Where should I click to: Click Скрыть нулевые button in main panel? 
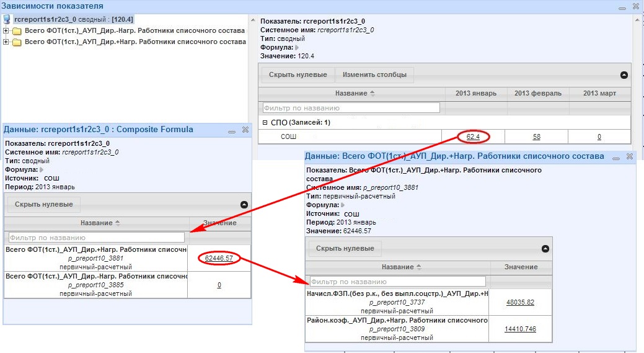pos(298,75)
